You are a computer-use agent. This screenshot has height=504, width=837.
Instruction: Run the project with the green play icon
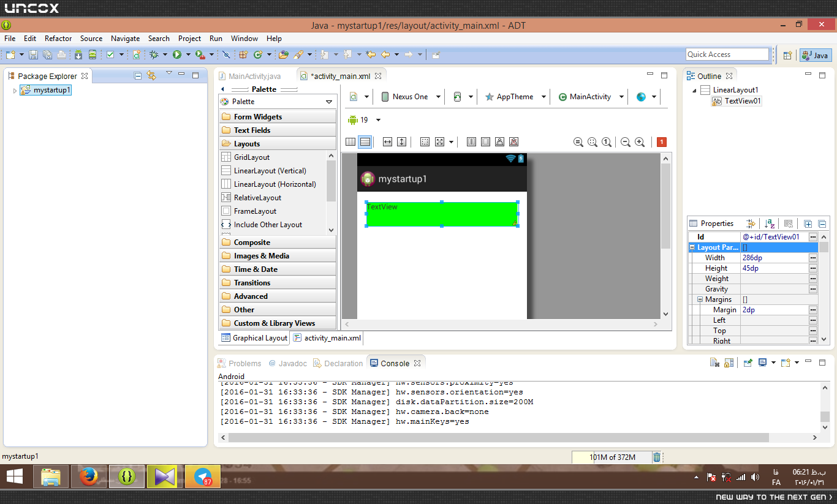pos(176,55)
